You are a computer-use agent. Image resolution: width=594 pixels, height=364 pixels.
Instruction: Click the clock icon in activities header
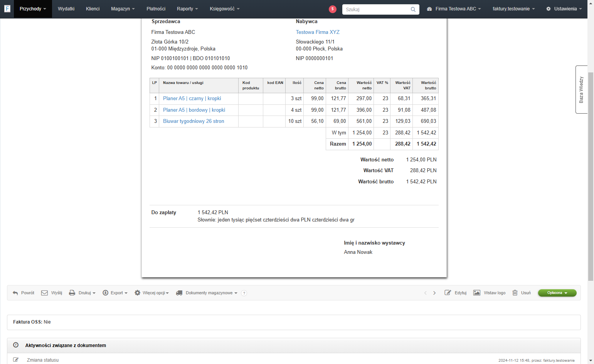pos(16,345)
